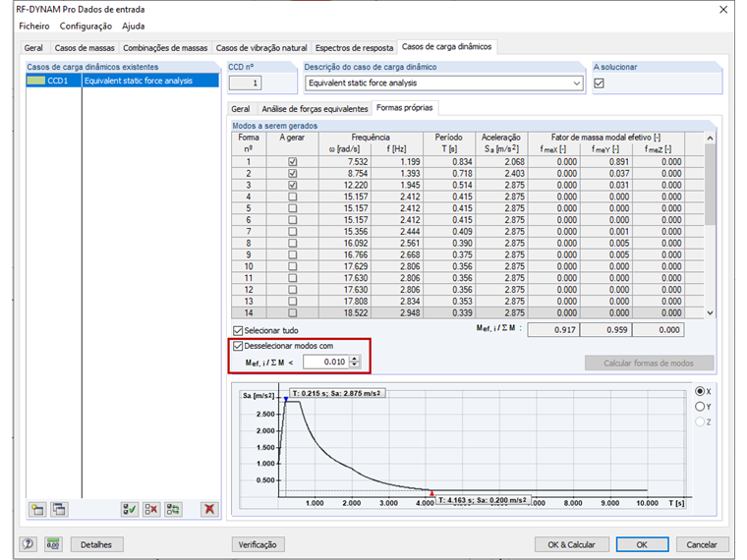Select the Y direction radio button

[x=700, y=407]
